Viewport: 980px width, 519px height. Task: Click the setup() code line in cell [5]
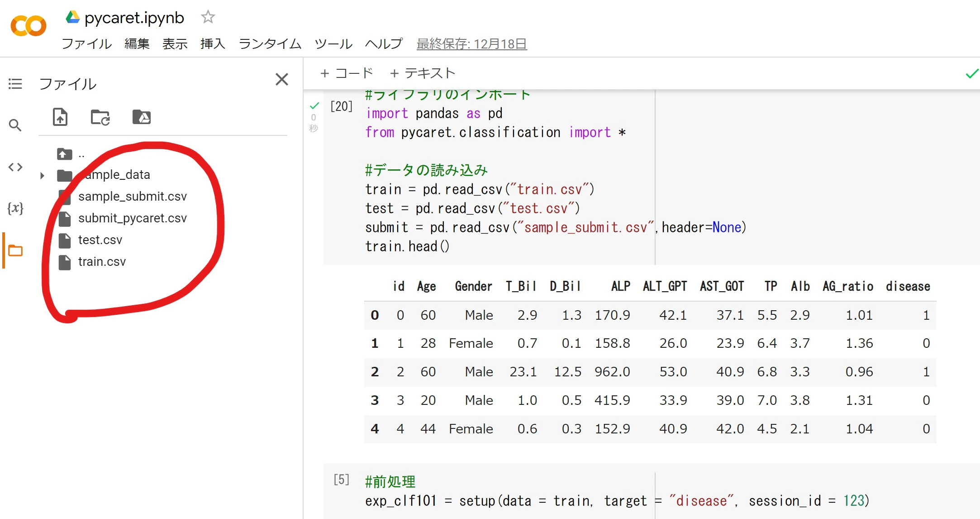click(x=617, y=501)
